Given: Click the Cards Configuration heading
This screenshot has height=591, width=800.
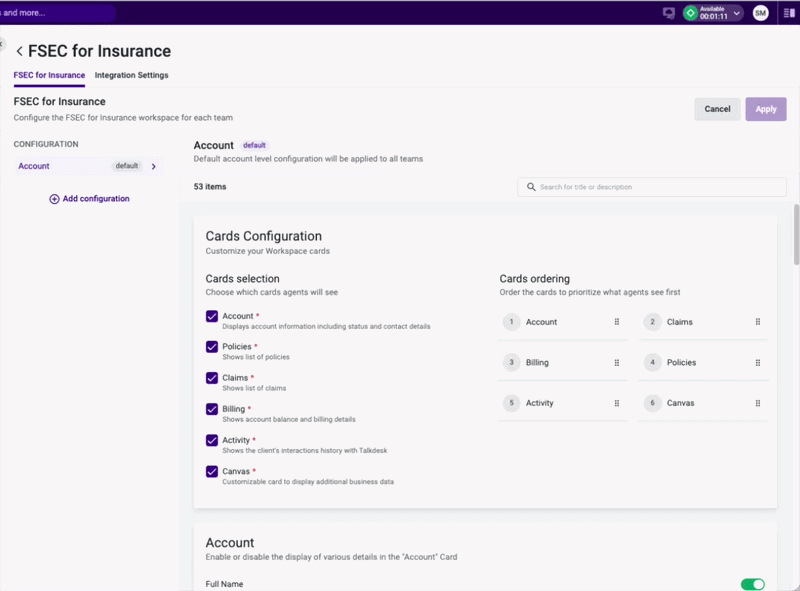Looking at the screenshot, I should [x=263, y=236].
